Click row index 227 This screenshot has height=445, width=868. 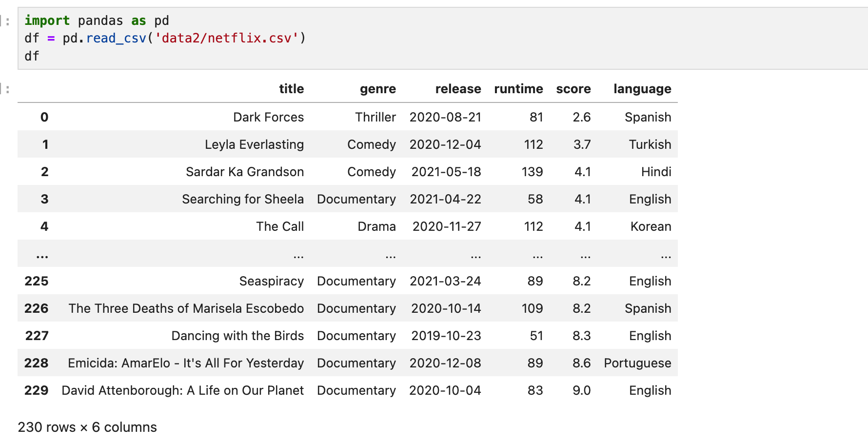[x=37, y=336]
